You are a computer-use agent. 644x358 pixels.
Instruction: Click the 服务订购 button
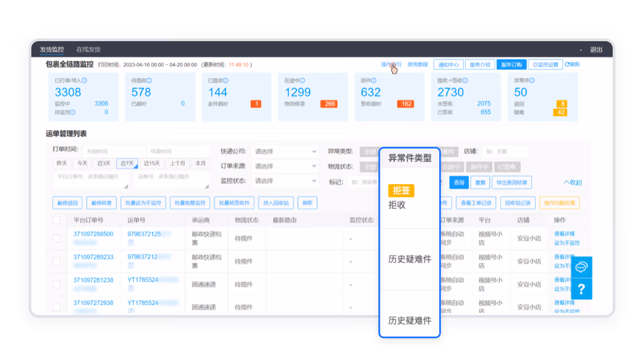[x=511, y=64]
